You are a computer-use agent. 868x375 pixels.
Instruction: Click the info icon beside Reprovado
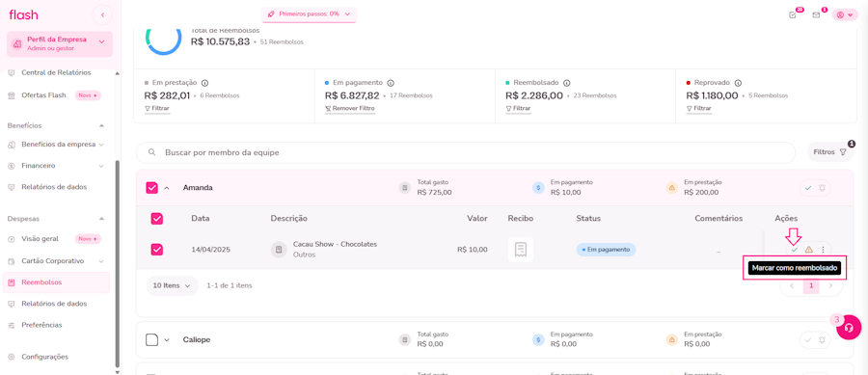739,82
